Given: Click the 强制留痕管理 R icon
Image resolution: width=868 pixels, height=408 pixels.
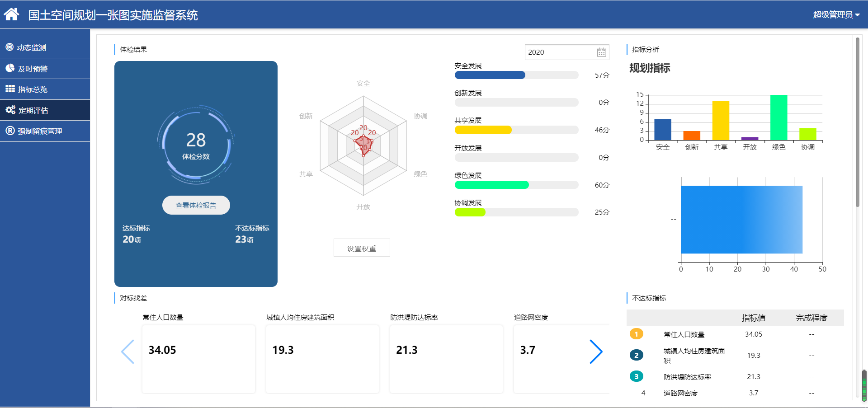Looking at the screenshot, I should click(x=10, y=131).
